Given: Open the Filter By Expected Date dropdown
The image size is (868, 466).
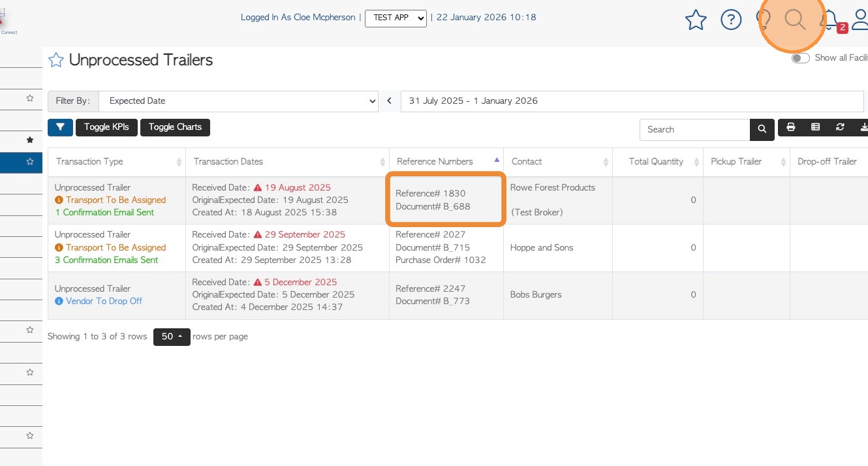Looking at the screenshot, I should click(238, 101).
